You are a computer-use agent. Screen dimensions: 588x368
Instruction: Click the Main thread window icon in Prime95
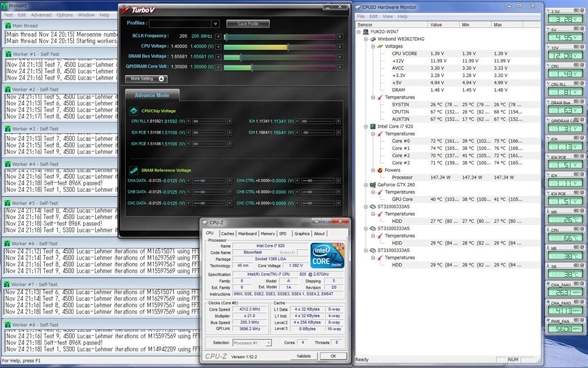tap(8, 26)
